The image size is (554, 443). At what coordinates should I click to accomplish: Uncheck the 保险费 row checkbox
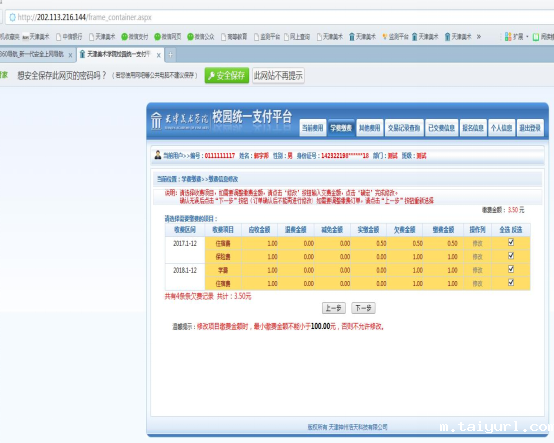[511, 255]
